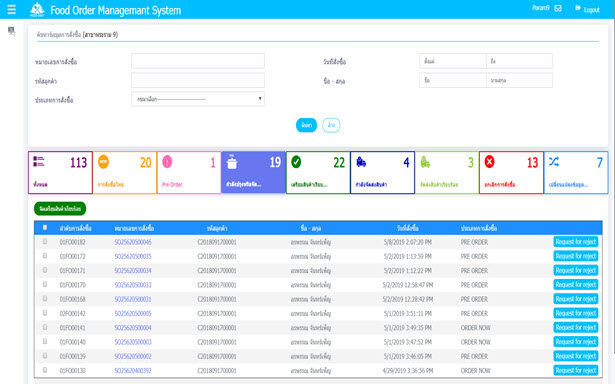Click the Paramti username in header
The height and width of the screenshot is (384, 615).
[540, 8]
